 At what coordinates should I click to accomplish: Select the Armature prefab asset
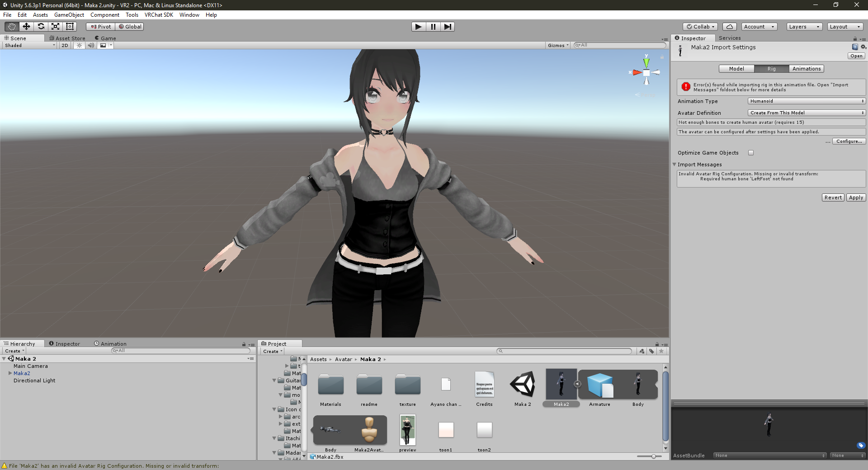[x=600, y=389]
